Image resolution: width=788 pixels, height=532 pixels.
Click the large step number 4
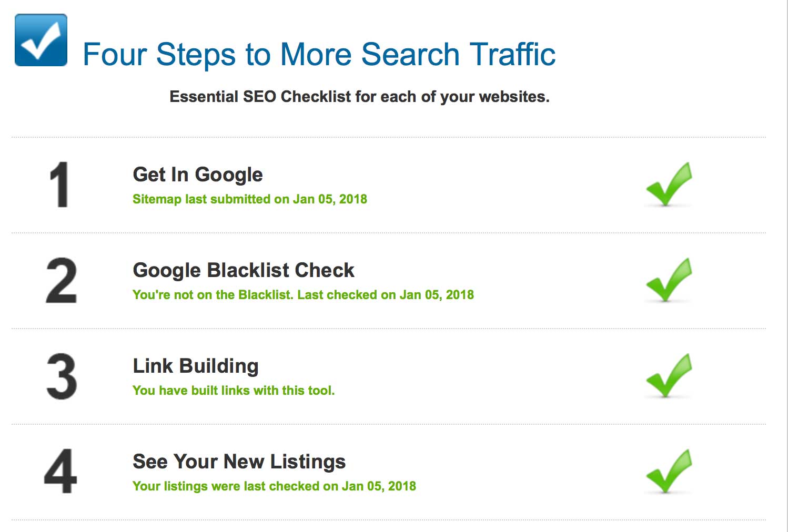pos(60,472)
